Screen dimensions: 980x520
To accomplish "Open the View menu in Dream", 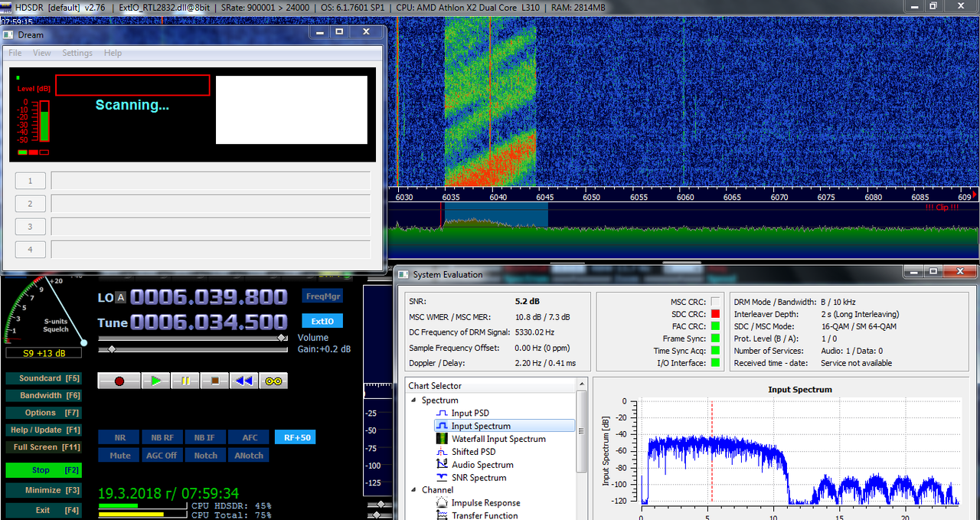I will (x=42, y=53).
